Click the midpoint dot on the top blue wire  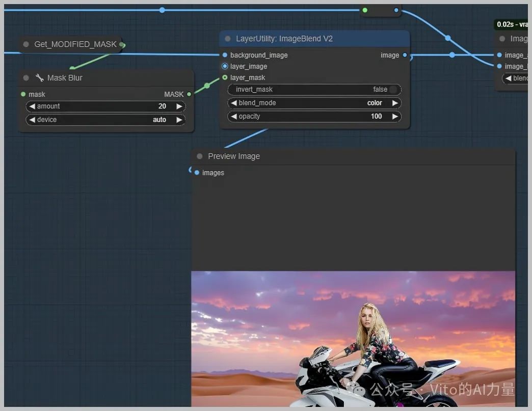tap(162, 10)
